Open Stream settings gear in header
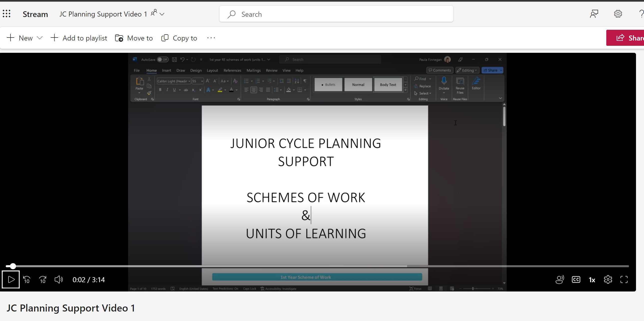 click(618, 14)
